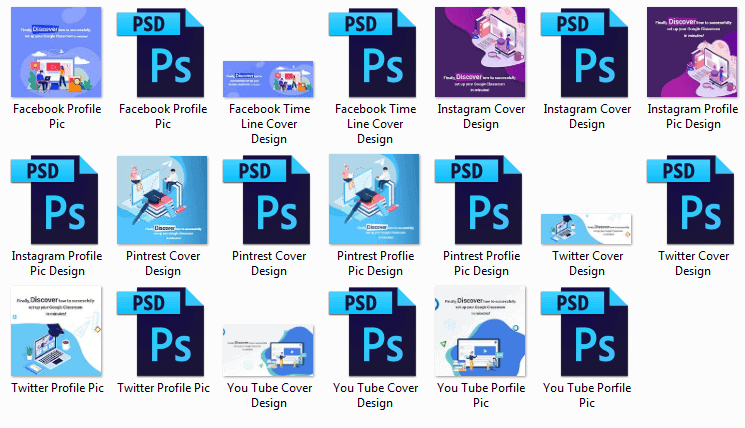
Task: Open the You Tube Cover Design PSD icon
Action: (x=374, y=332)
